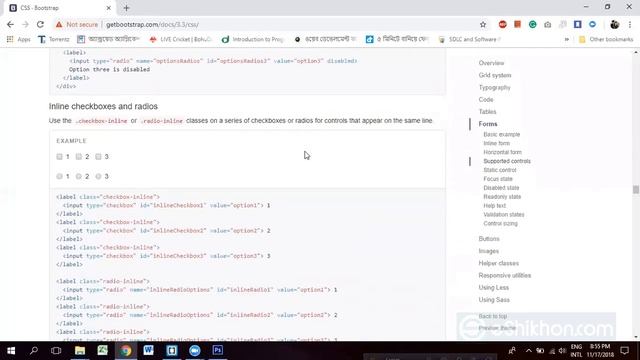This screenshot has width=640, height=360.
Task: Check inline checkbox 1 in the example
Action: click(x=60, y=157)
